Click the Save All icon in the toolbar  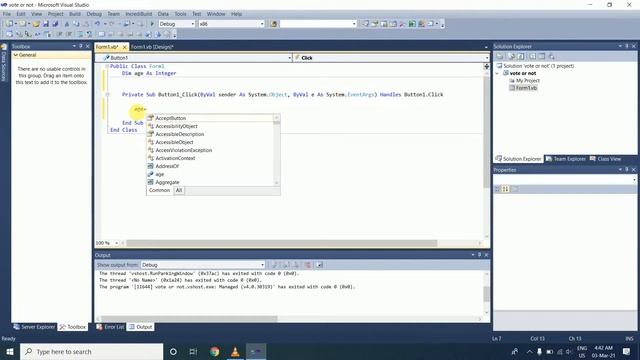tap(55, 24)
